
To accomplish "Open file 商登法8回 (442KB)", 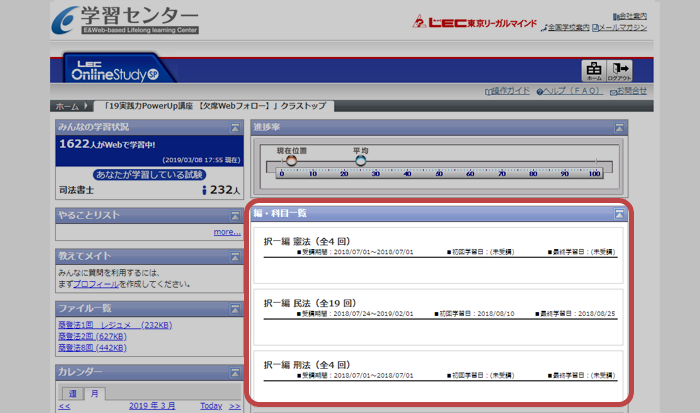I will (92, 348).
